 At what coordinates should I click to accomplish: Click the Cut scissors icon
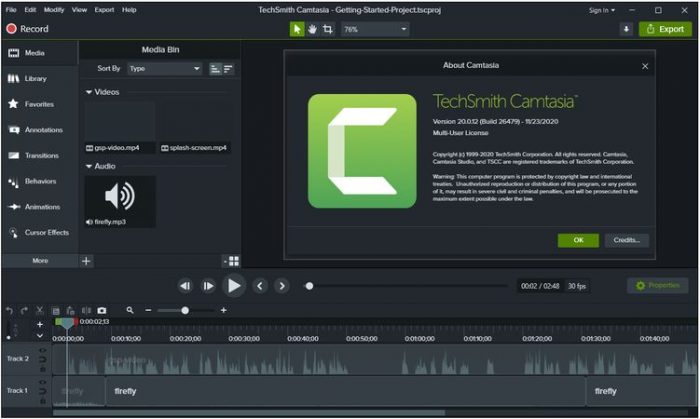(40, 311)
